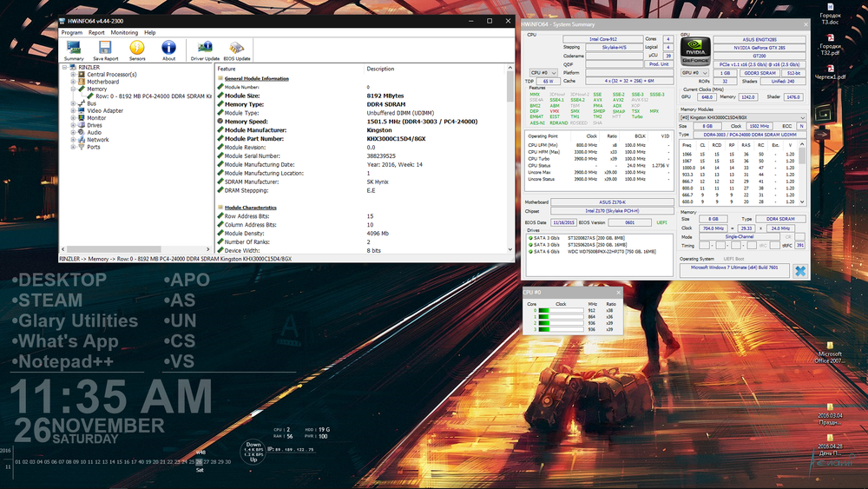Image resolution: width=868 pixels, height=489 pixels.
Task: Close System Summary with blue X icon
Action: 799,271
